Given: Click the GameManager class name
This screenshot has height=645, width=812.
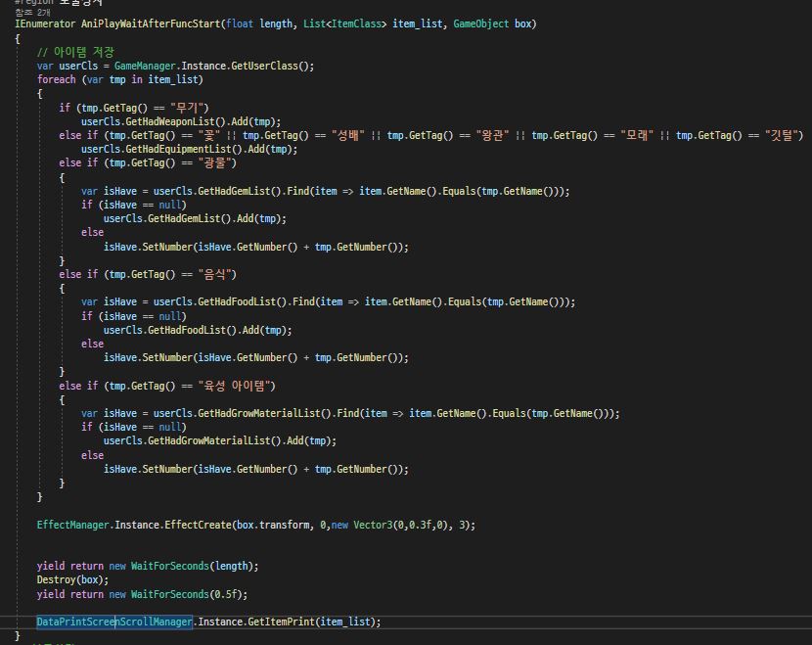Looking at the screenshot, I should (x=145, y=66).
